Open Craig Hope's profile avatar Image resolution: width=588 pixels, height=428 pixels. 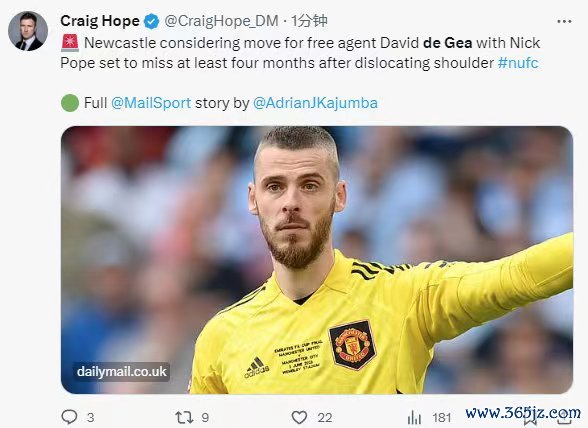point(28,31)
